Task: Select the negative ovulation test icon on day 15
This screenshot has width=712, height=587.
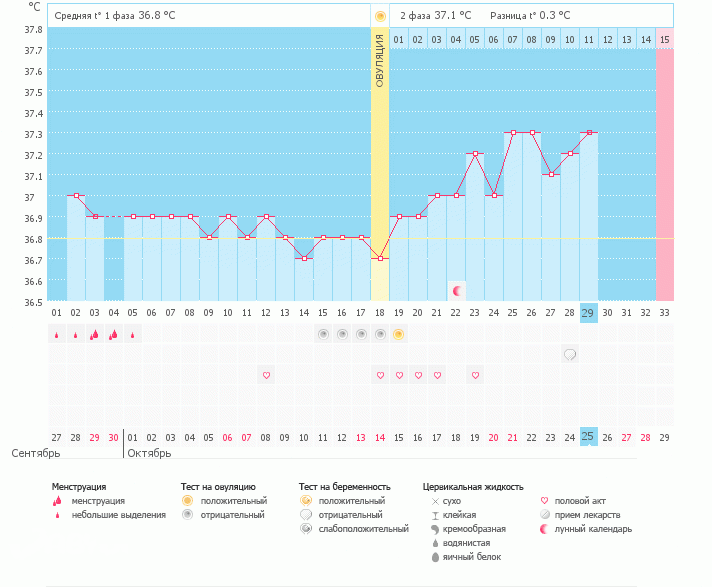Action: (323, 335)
